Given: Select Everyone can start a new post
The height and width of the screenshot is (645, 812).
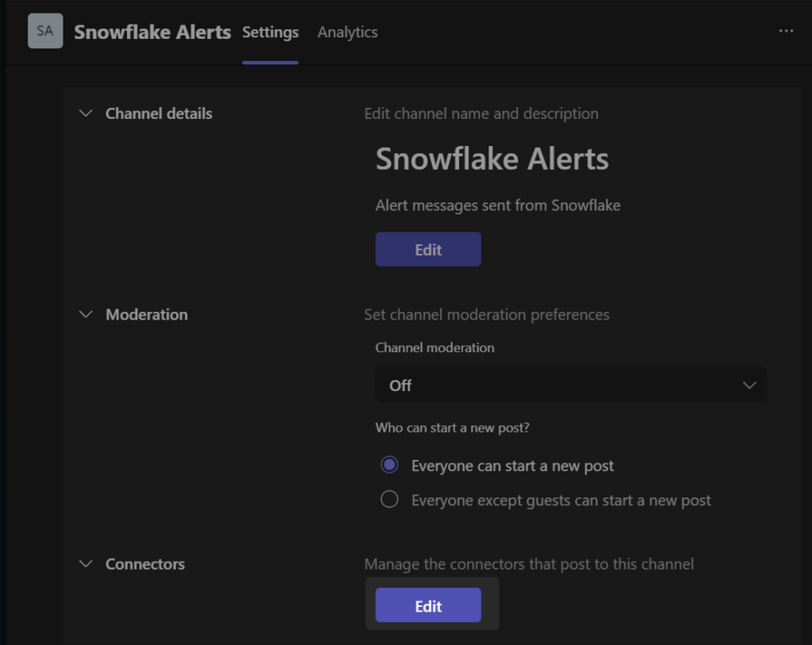Looking at the screenshot, I should pos(389,464).
